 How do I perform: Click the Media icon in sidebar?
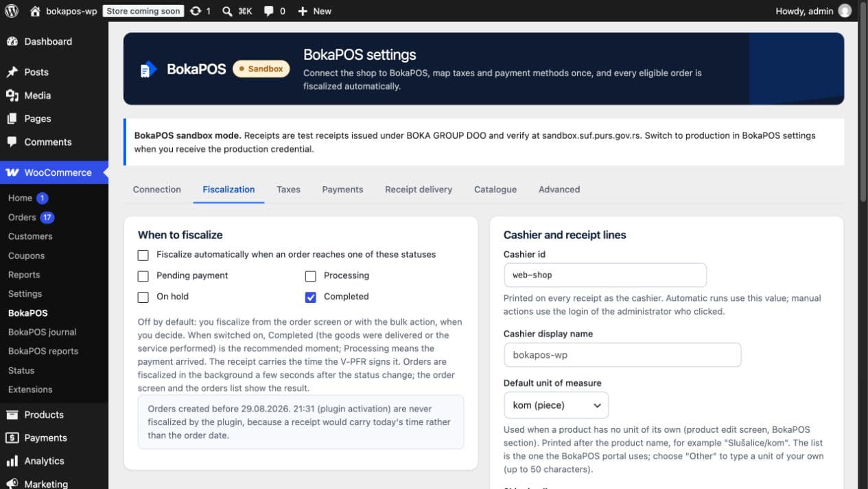pyautogui.click(x=12, y=95)
